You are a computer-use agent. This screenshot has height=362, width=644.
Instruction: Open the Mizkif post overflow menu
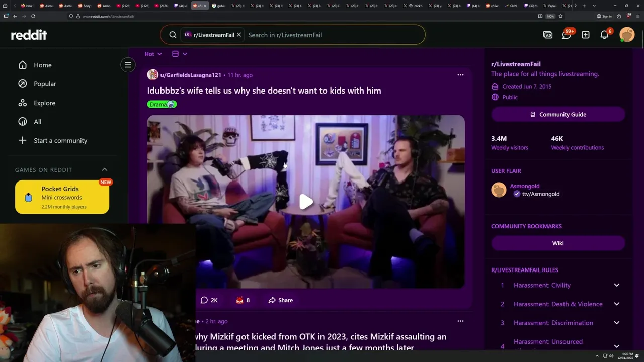460,321
